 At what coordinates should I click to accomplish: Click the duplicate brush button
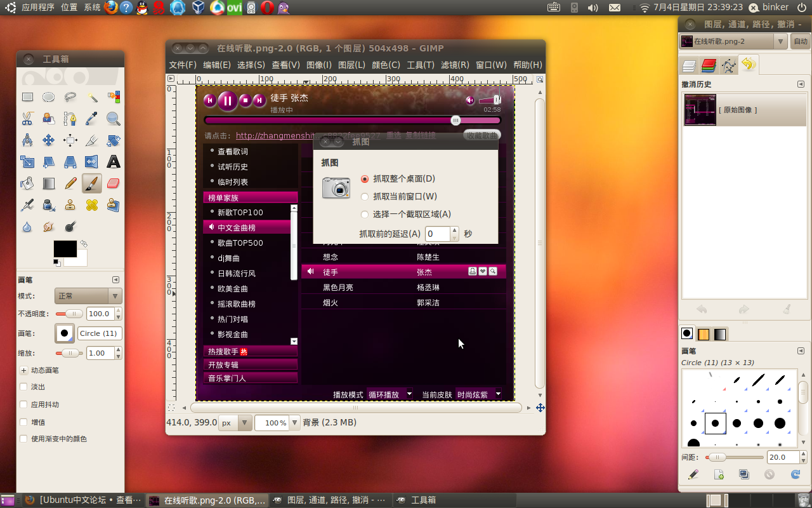click(744, 474)
